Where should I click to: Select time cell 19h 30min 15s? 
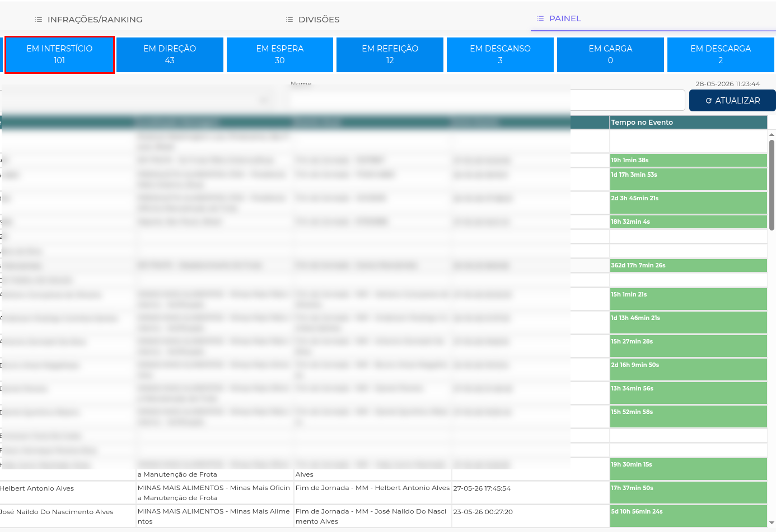688,469
